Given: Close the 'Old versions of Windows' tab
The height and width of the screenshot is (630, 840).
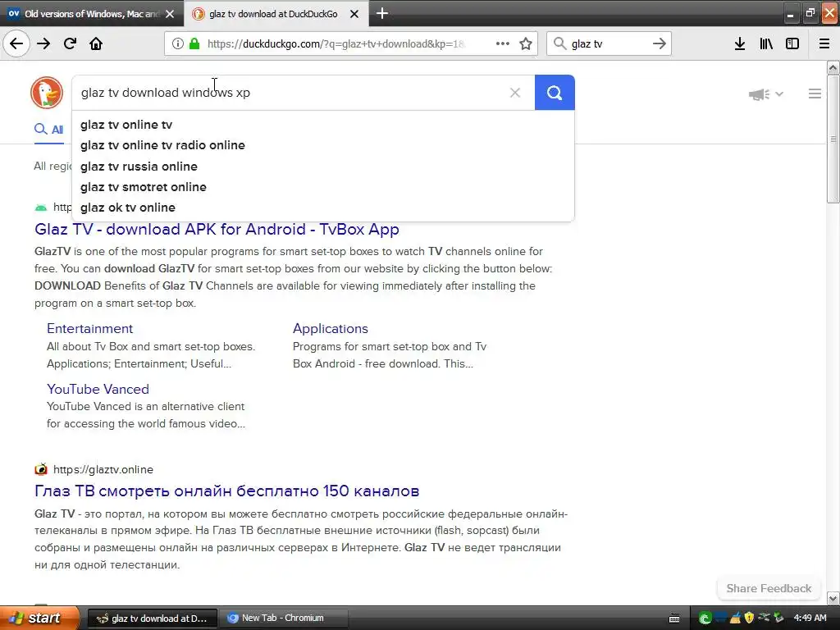Looking at the screenshot, I should (170, 14).
